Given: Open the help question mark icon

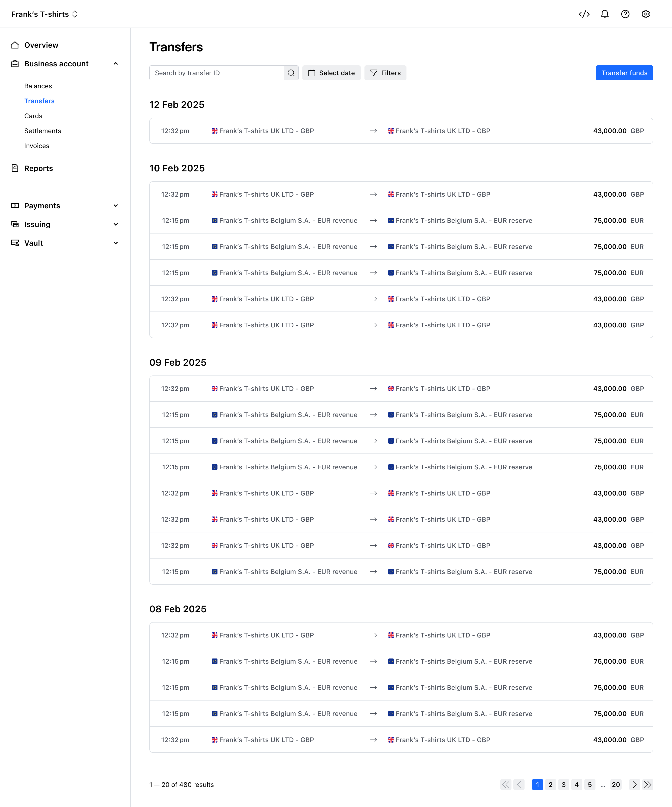Looking at the screenshot, I should [x=625, y=14].
